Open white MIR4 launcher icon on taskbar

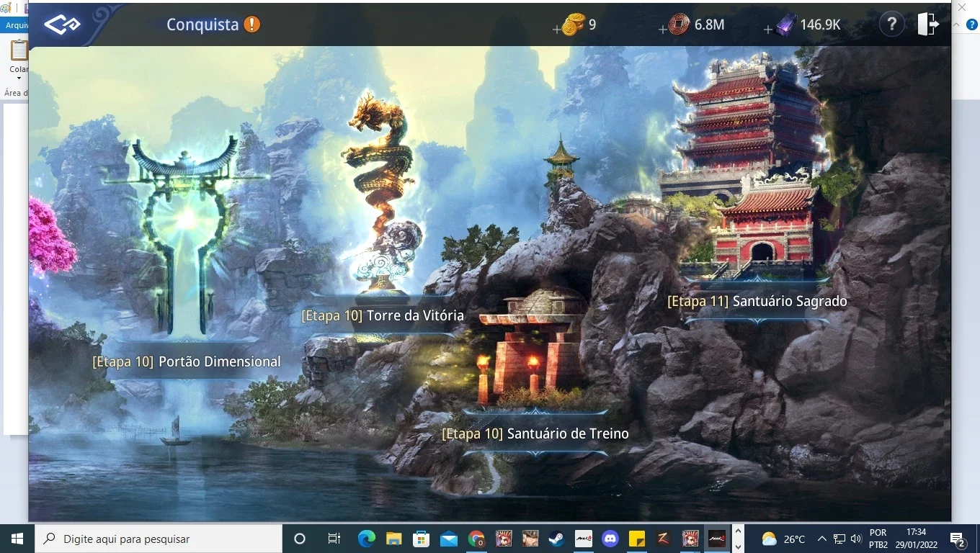coord(583,539)
